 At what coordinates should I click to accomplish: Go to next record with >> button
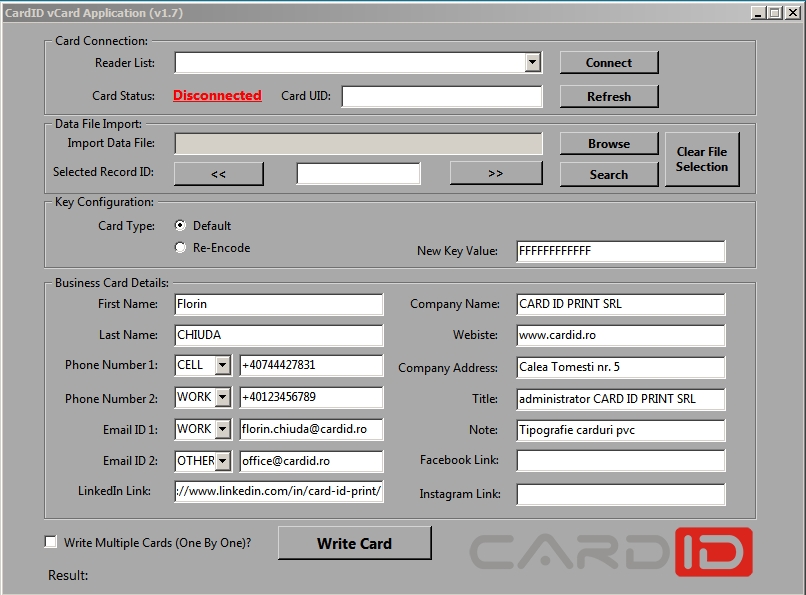pos(496,174)
